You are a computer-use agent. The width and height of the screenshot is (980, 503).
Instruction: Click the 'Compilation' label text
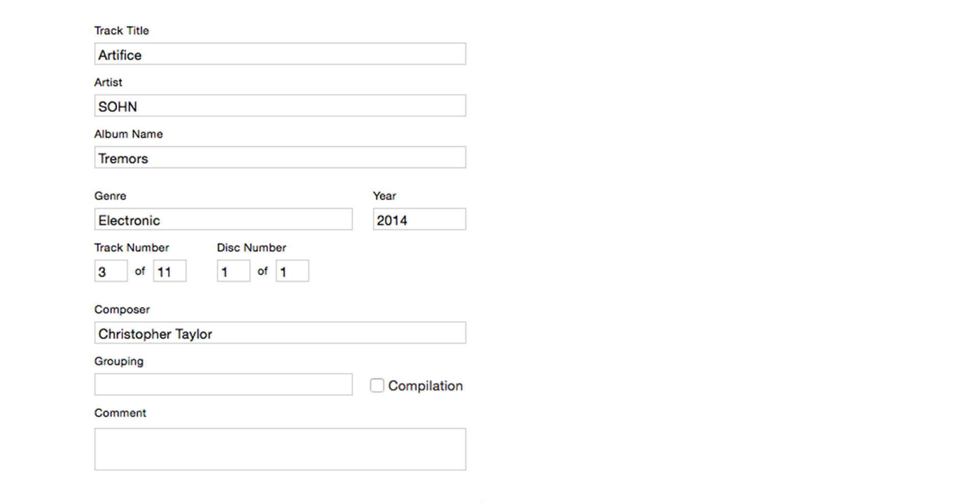425,386
